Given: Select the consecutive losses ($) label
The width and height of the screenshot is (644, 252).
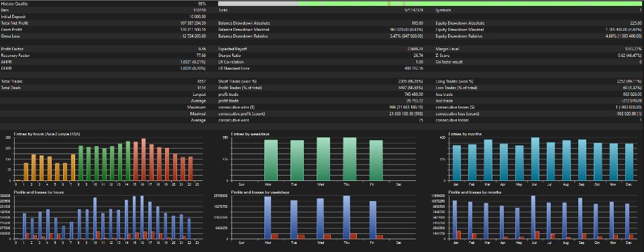Looking at the screenshot, I should (x=454, y=107).
